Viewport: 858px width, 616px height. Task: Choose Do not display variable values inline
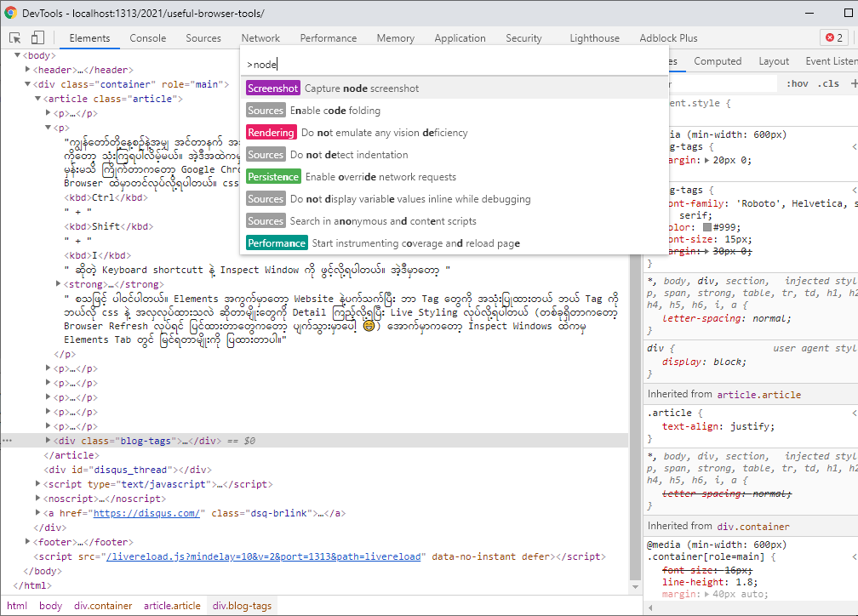click(x=455, y=199)
